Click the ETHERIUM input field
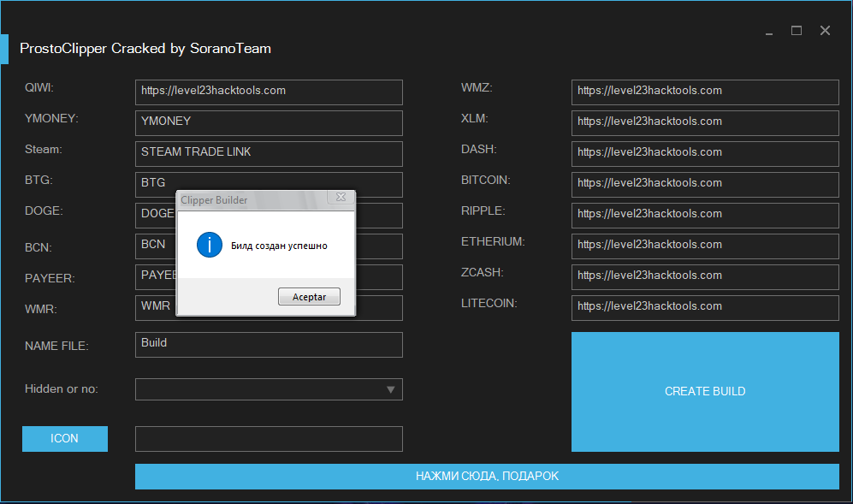The height and width of the screenshot is (504, 853). click(x=705, y=246)
